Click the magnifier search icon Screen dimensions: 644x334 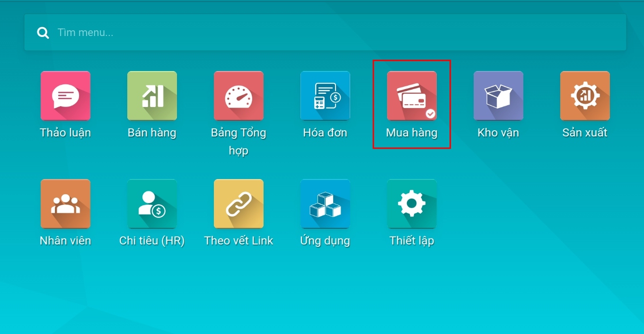point(43,33)
